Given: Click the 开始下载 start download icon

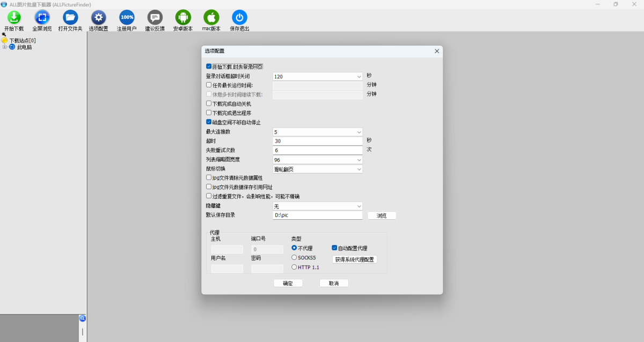Looking at the screenshot, I should (x=14, y=17).
